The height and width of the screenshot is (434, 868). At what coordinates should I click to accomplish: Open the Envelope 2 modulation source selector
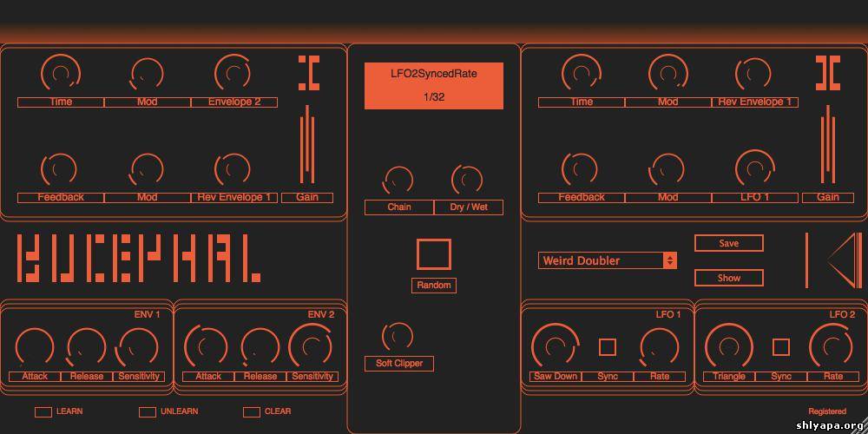tap(234, 102)
